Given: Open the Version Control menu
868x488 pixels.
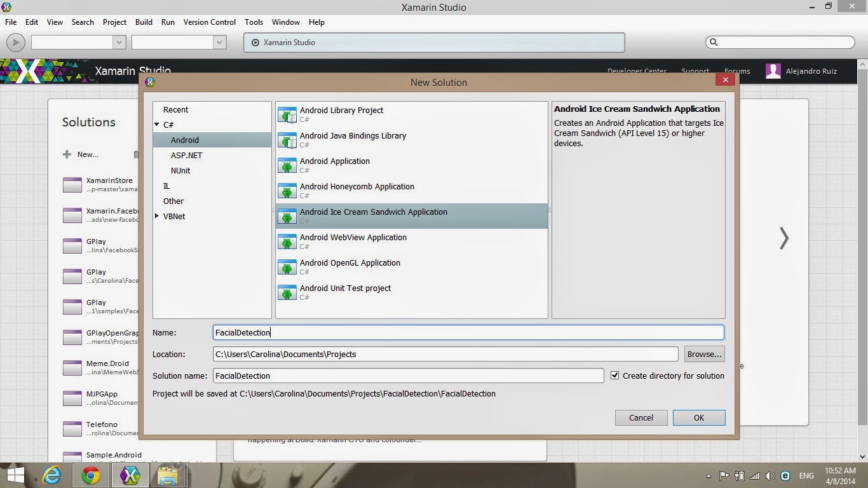Looking at the screenshot, I should coord(209,22).
